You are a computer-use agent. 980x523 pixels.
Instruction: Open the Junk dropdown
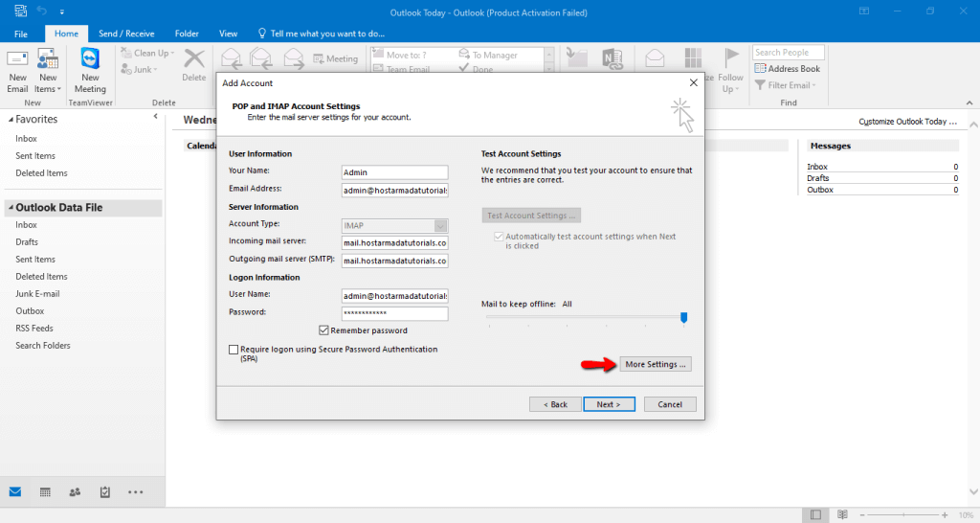click(139, 69)
